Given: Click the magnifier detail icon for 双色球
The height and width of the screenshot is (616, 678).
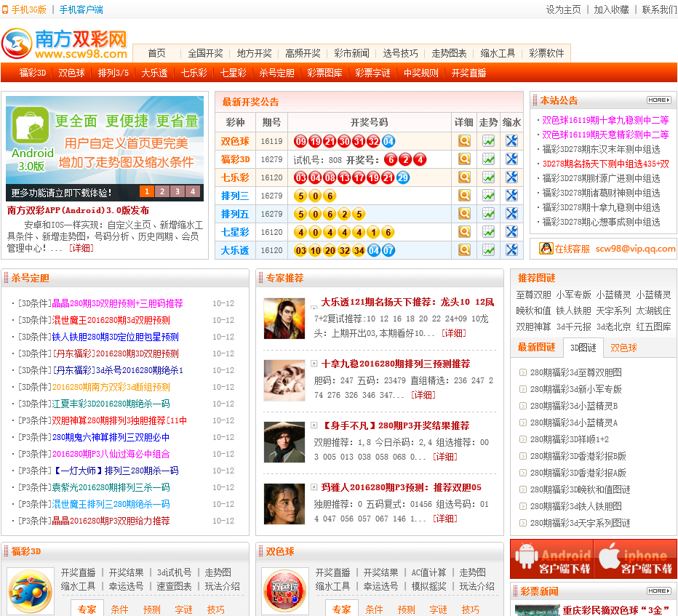Looking at the screenshot, I should (464, 141).
